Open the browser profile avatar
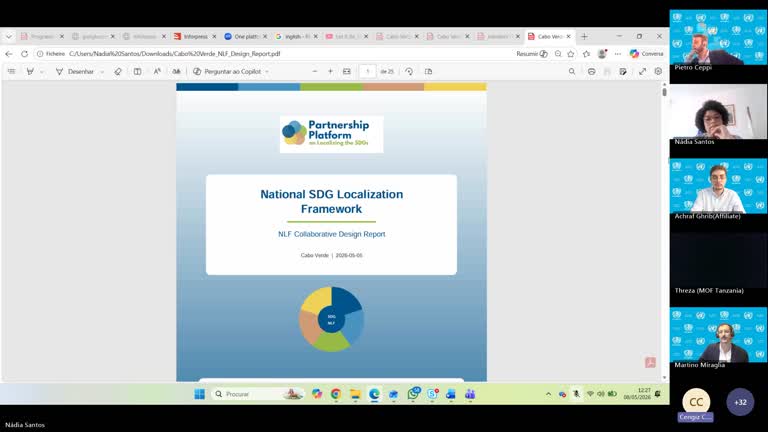The width and height of the screenshot is (768, 432). 602,54
